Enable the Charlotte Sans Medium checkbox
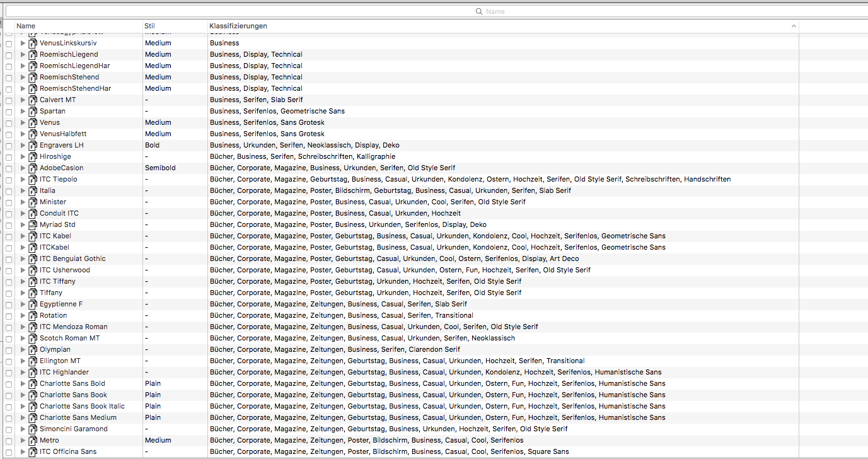Image resolution: width=868 pixels, height=459 pixels. click(9, 418)
